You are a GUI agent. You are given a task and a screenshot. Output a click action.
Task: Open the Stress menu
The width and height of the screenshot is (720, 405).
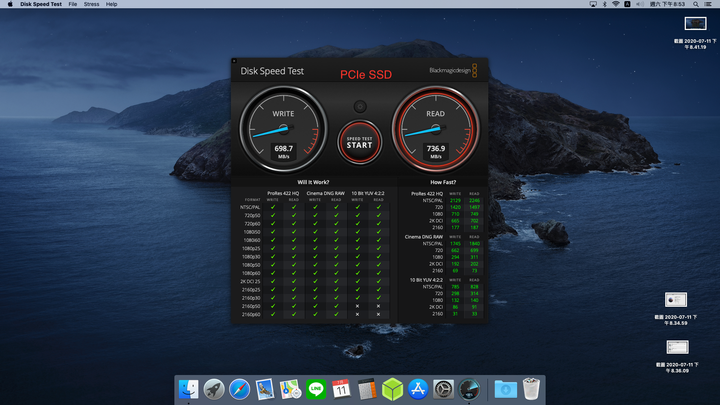91,4
